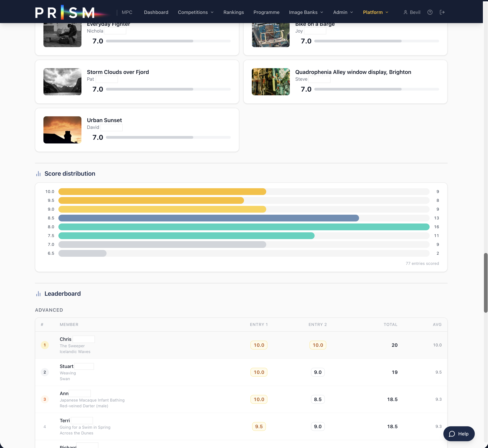Viewport: 488px width, 448px height.
Task: Open the Storm Clouds over Fjord thumbnail
Action: coord(62,82)
